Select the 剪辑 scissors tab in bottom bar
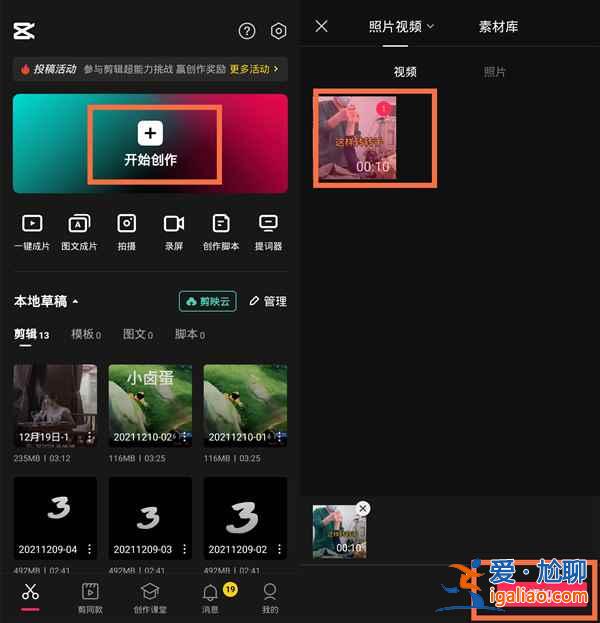Image resolution: width=600 pixels, height=623 pixels. 30,596
